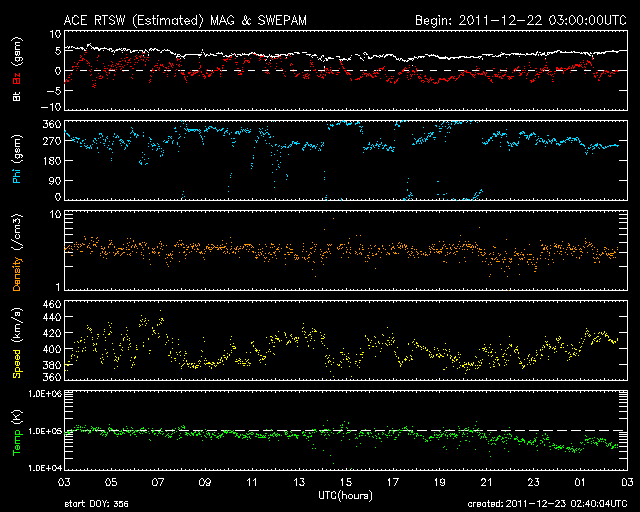Select the 07 hour tick mark

(158, 482)
